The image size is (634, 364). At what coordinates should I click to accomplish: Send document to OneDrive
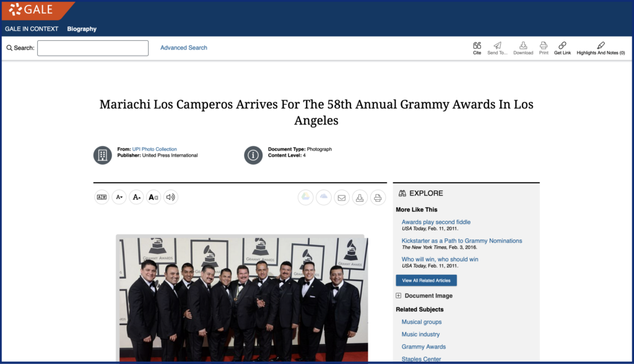point(323,197)
